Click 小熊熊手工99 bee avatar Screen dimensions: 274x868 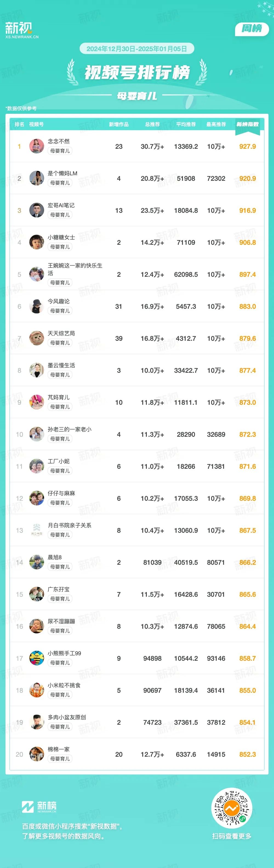pyautogui.click(x=36, y=659)
